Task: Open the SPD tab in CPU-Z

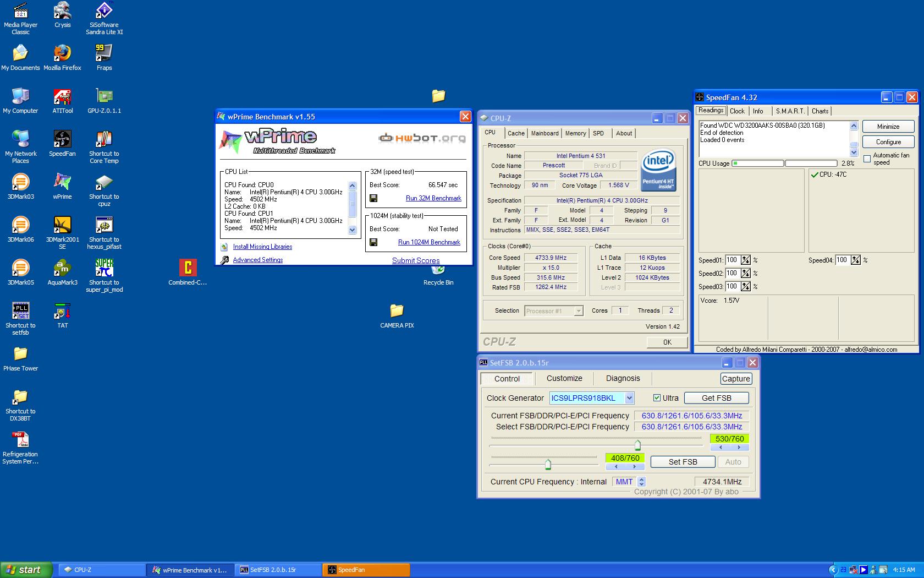Action: 598,133
